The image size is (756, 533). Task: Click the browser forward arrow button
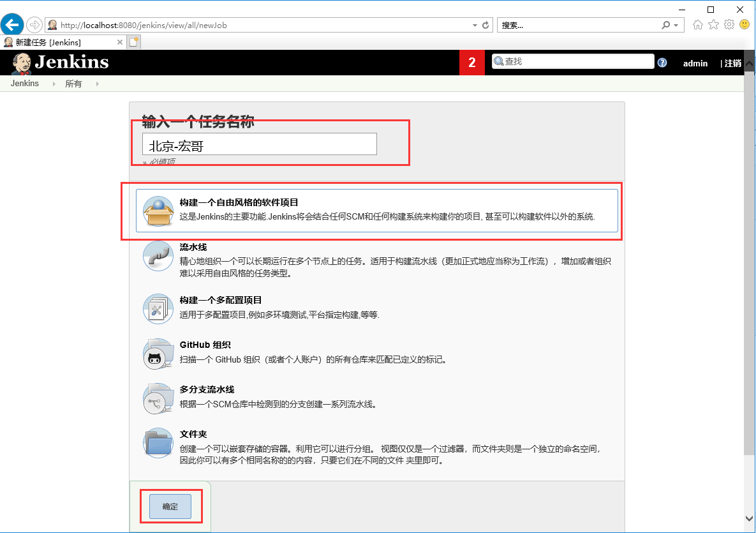[34, 25]
